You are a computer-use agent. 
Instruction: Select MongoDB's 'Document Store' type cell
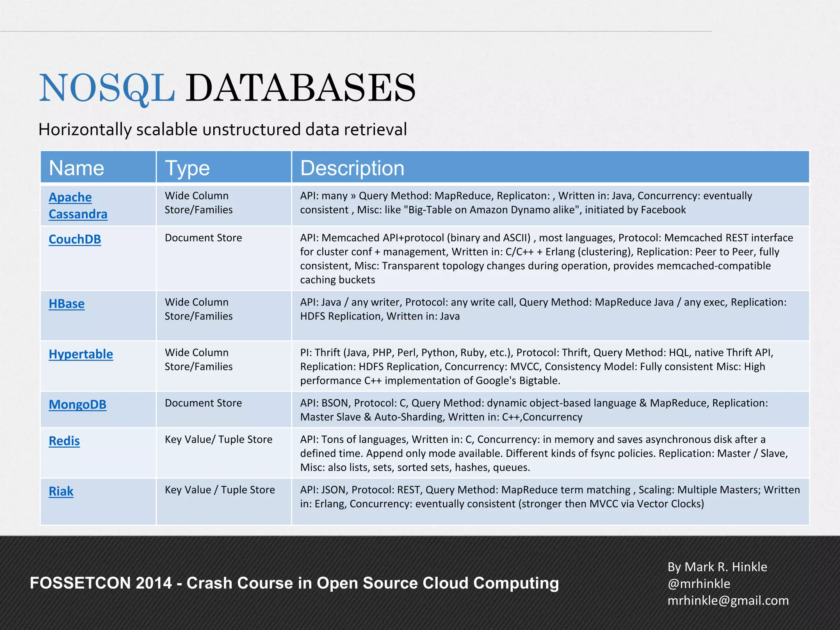[224, 410]
